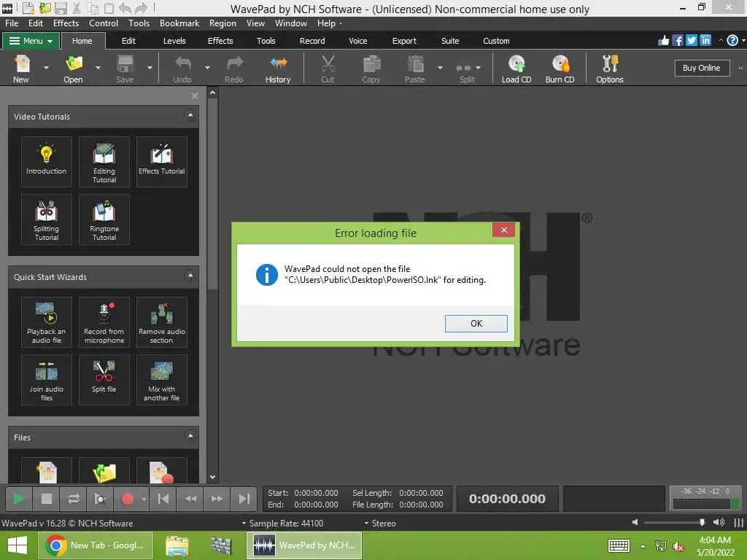Click the Facebook share icon

click(x=678, y=41)
